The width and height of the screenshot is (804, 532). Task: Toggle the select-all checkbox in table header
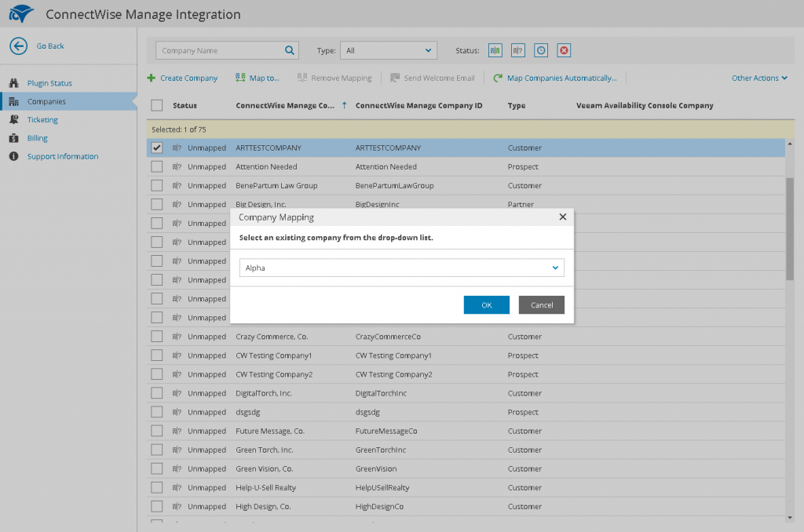click(157, 106)
